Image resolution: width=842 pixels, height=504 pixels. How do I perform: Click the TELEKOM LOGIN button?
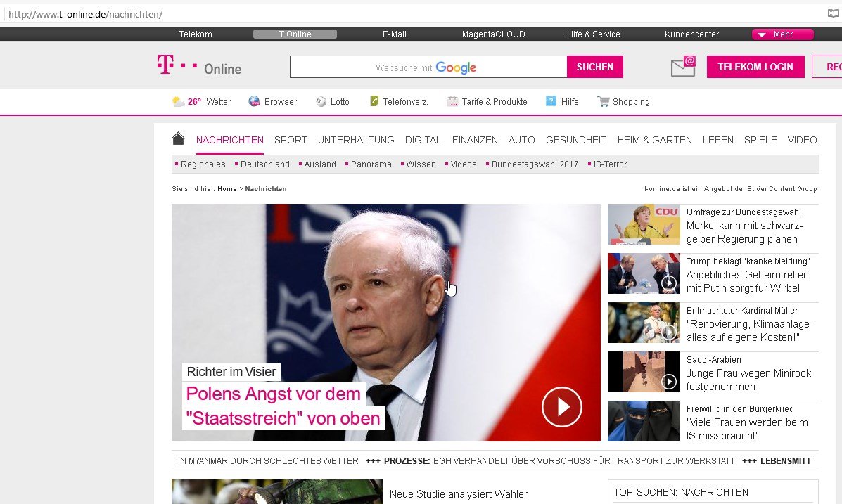(755, 67)
